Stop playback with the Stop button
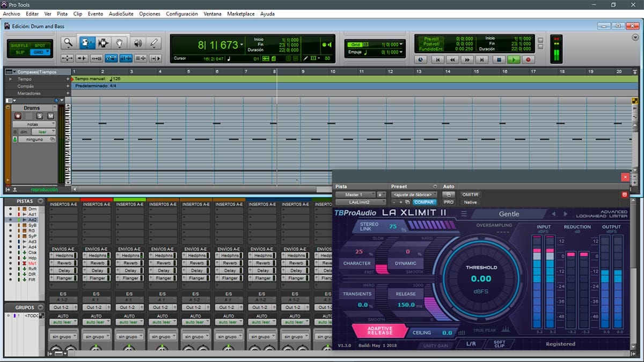This screenshot has width=644, height=362. (499, 60)
